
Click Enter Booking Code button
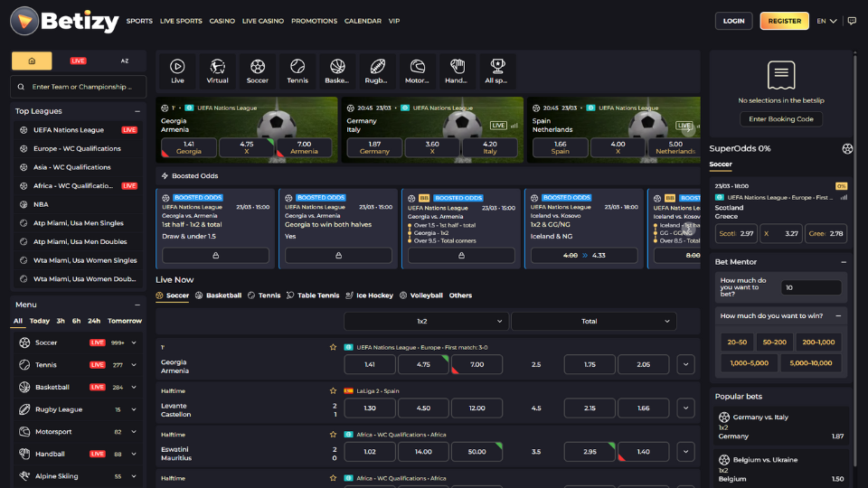click(781, 119)
